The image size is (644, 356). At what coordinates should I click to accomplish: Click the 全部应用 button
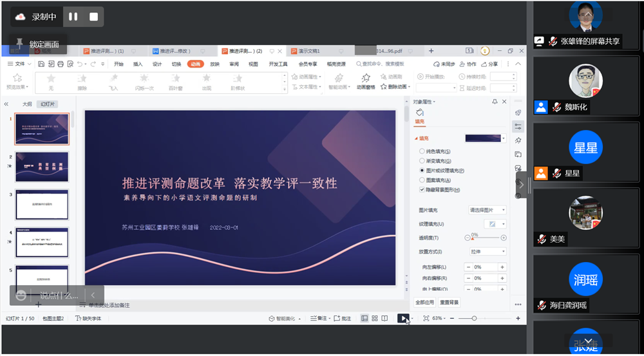pos(424,302)
